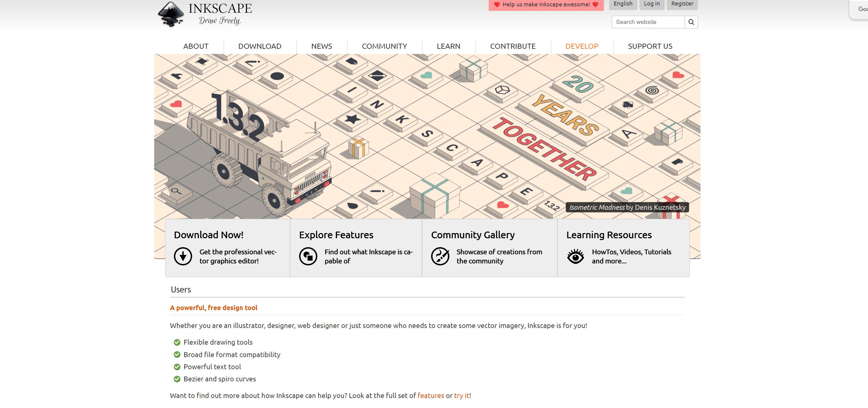The height and width of the screenshot is (408, 868).
Task: Expand the COMMUNITY navigation menu
Action: pos(384,46)
